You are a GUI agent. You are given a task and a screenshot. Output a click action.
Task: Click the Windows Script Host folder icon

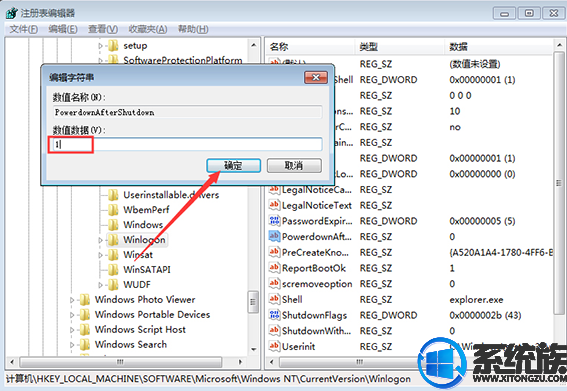click(x=85, y=329)
